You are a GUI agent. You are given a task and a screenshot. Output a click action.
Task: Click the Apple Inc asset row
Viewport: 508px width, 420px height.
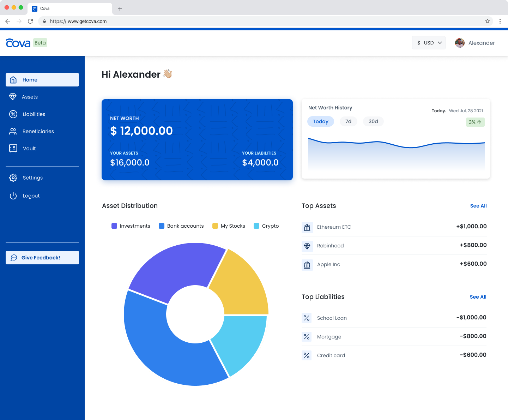[394, 264]
